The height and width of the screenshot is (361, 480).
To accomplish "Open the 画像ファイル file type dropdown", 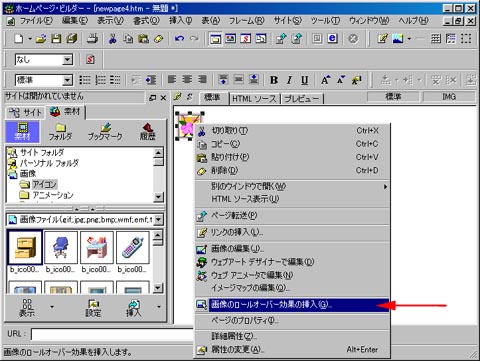I will tap(158, 220).
